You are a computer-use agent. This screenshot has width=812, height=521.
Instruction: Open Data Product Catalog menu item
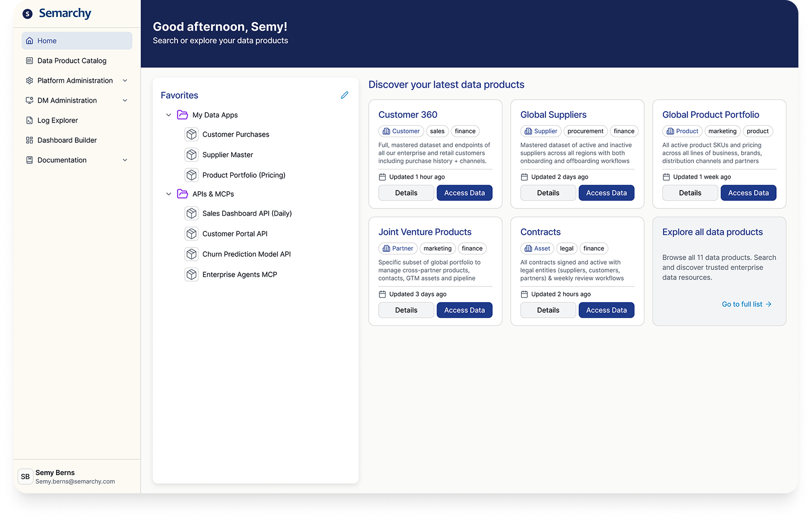click(77, 61)
